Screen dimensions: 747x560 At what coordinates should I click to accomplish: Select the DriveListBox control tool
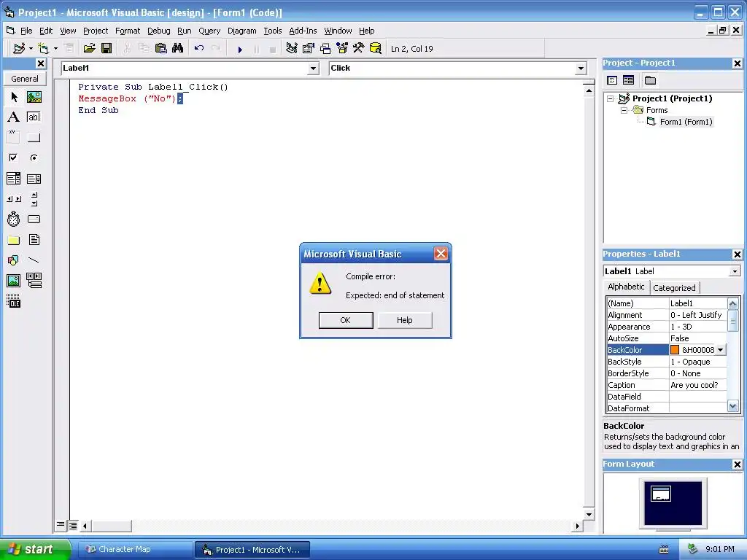coord(34,219)
